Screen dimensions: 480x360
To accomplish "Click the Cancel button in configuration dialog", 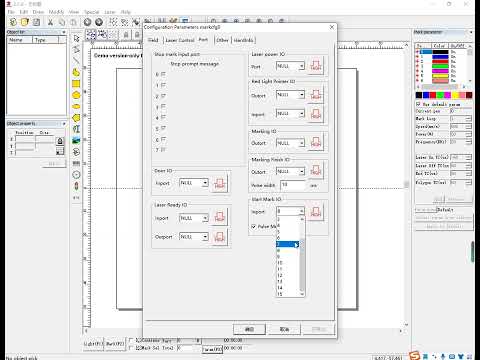I will click(x=284, y=329).
